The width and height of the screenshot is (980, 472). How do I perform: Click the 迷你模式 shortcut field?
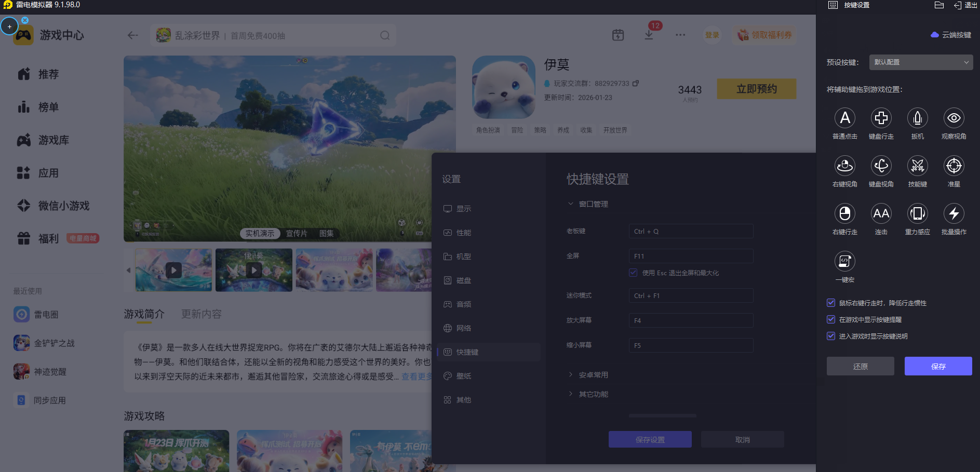point(691,295)
